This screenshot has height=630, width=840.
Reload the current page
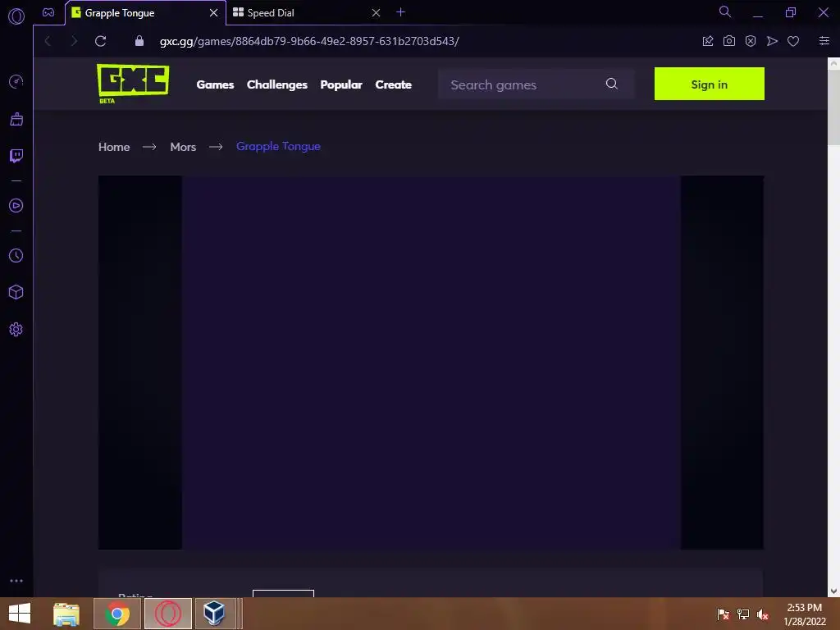coord(101,41)
